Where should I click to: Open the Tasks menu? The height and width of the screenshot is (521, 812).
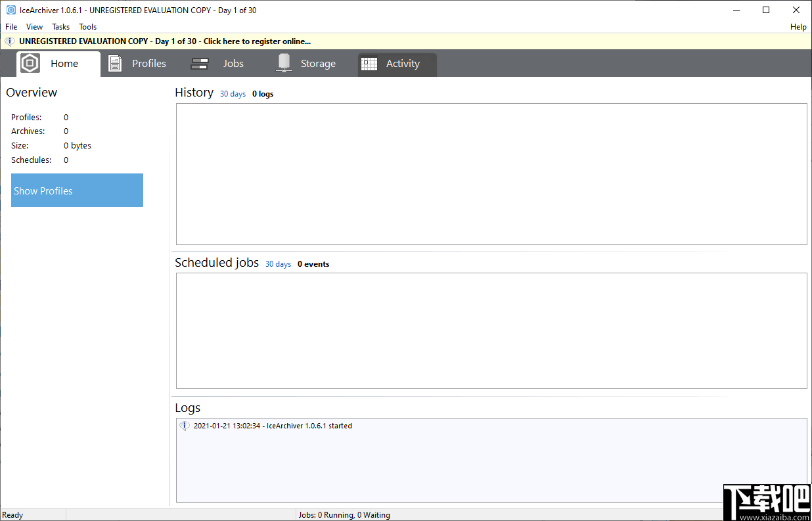[x=61, y=27]
